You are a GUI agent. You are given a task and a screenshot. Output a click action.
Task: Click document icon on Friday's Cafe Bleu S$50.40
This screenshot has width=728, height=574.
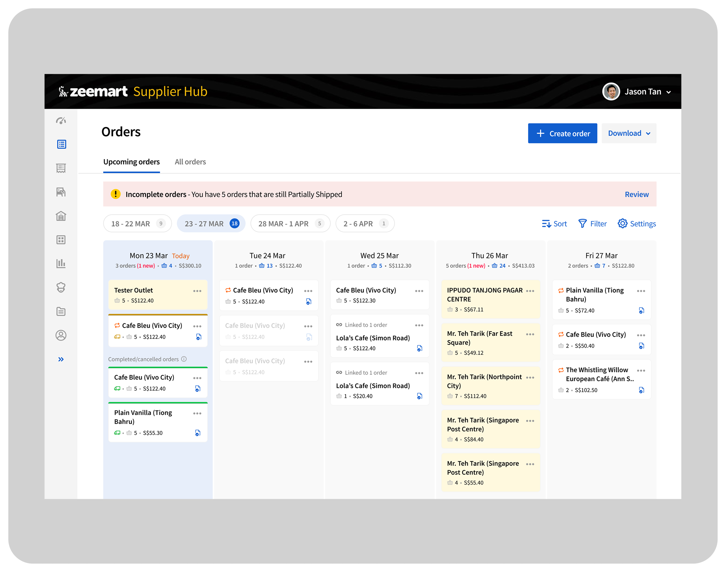pos(641,346)
